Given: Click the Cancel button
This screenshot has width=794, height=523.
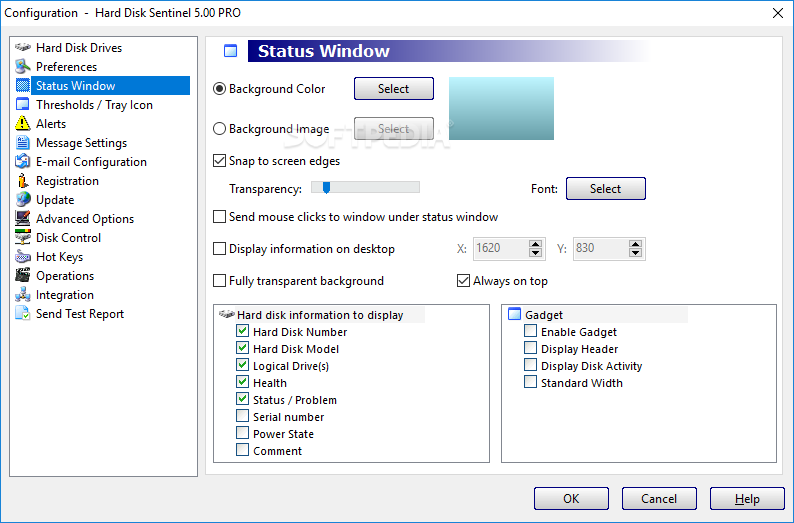Looking at the screenshot, I should point(659,499).
